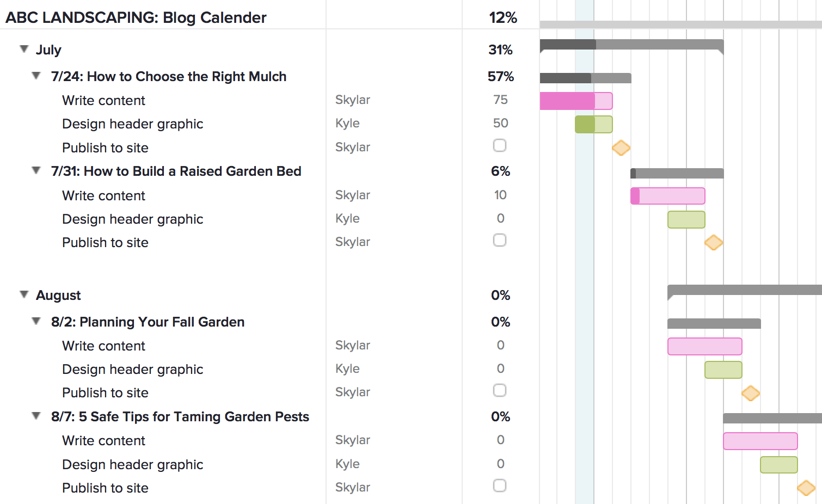Select the pink Write content bar for 8/7
The height and width of the screenshot is (504, 822).
pyautogui.click(x=760, y=441)
